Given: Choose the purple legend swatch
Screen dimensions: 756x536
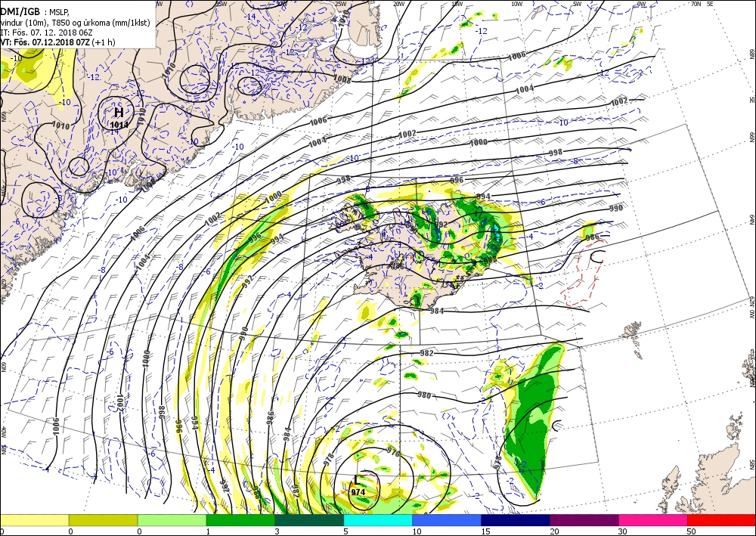Looking at the screenshot, I should (584, 520).
